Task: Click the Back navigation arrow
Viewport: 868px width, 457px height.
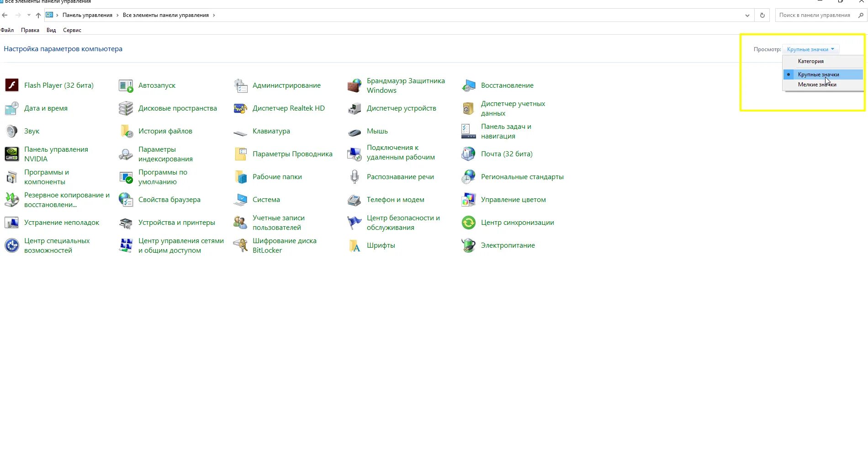Action: [5, 15]
